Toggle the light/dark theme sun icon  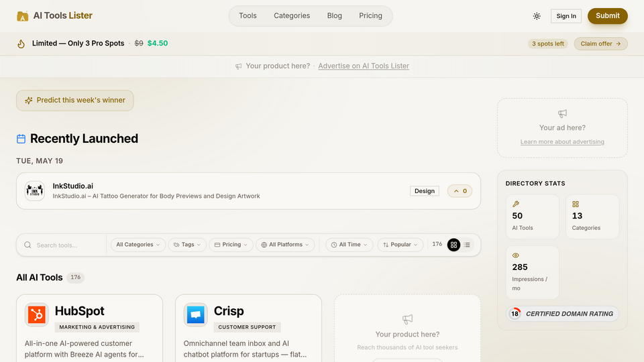(537, 16)
